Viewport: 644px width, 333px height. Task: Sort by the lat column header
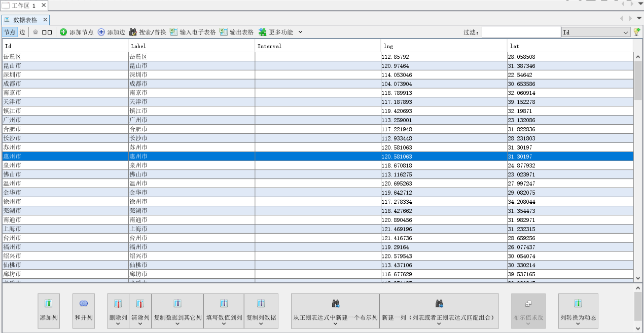[570, 46]
